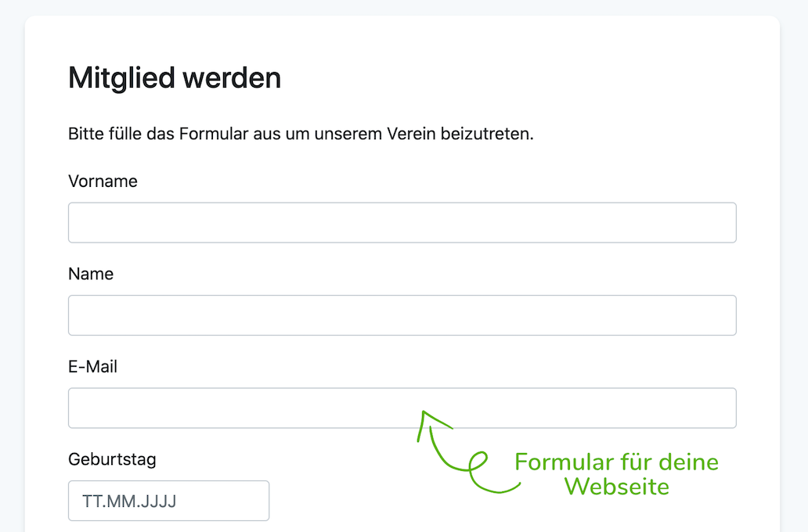Click the area below the Geburtstag field
The image size is (808, 532).
[168, 526]
